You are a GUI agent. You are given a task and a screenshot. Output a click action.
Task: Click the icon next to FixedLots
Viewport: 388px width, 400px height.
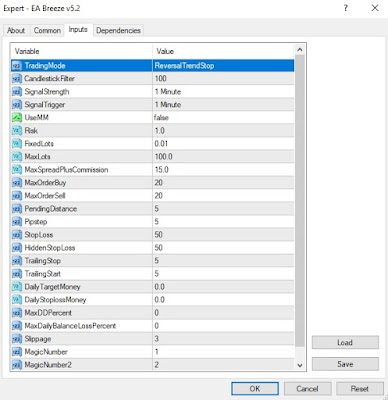(17, 144)
